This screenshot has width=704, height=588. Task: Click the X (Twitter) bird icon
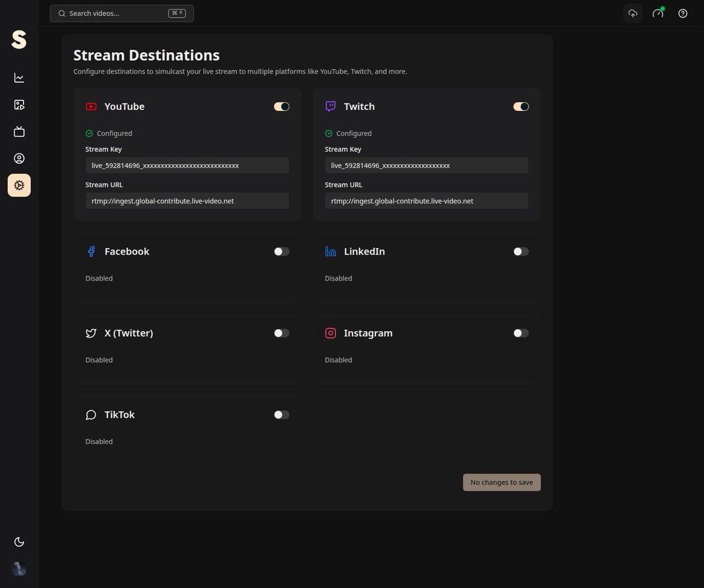pyautogui.click(x=91, y=333)
